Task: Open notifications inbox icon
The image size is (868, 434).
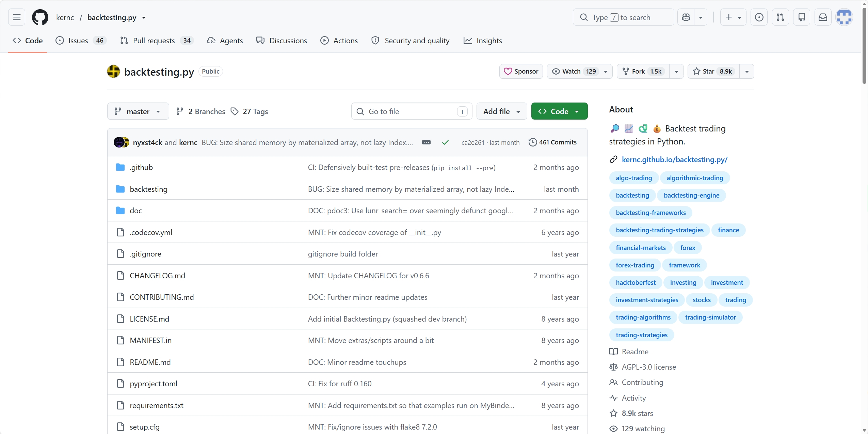Action: [823, 17]
